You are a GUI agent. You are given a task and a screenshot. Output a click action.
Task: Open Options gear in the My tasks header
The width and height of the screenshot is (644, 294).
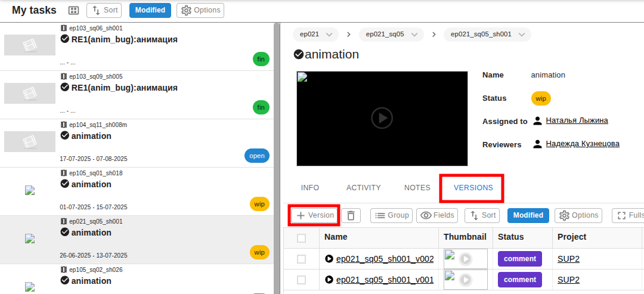pos(200,10)
